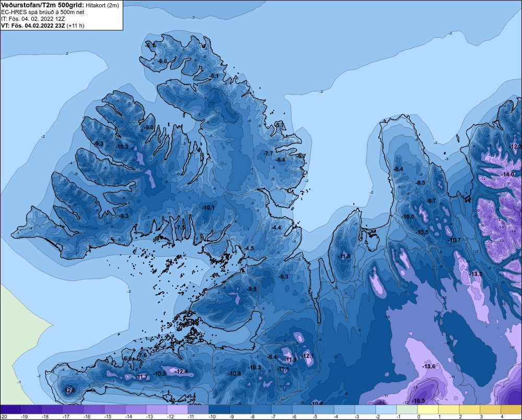
Task: Select the legend swatch between -10 and -9
Action: [x=219, y=410]
